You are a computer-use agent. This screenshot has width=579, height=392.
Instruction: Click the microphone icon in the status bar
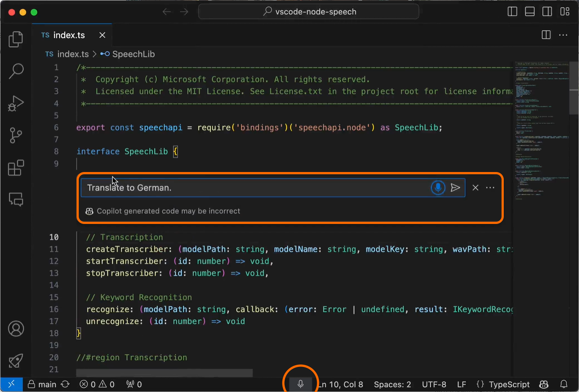pyautogui.click(x=300, y=384)
